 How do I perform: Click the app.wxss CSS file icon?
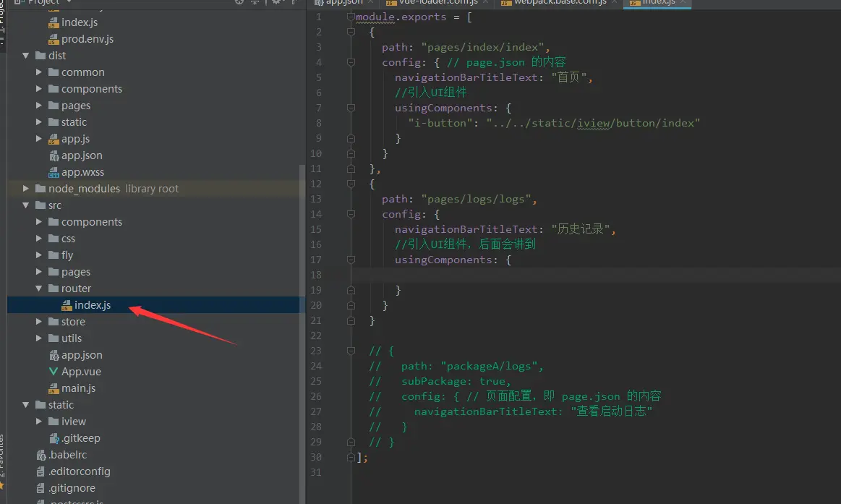point(54,173)
